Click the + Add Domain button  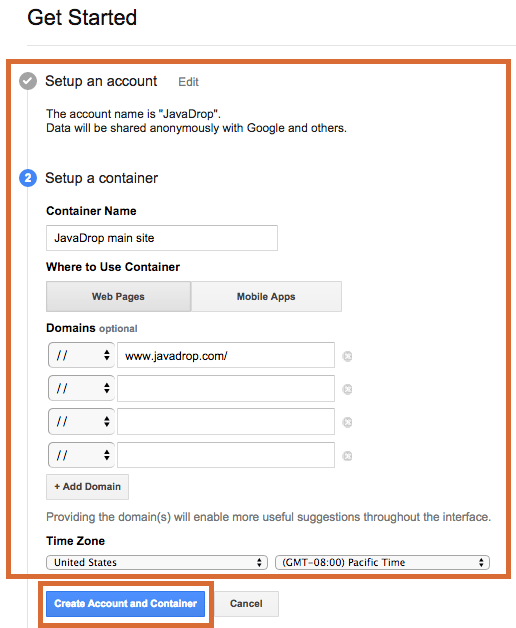tap(87, 487)
